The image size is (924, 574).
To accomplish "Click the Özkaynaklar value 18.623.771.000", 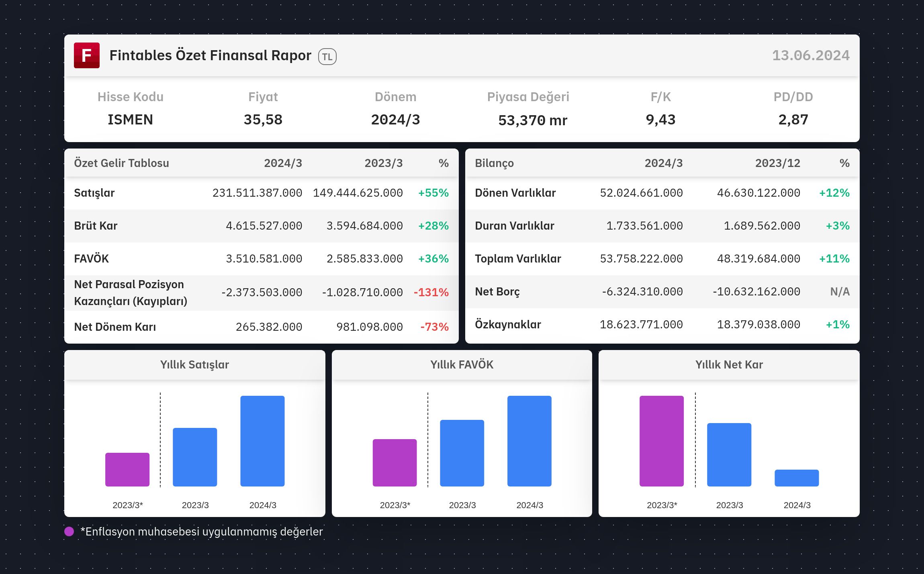I will pyautogui.click(x=641, y=325).
